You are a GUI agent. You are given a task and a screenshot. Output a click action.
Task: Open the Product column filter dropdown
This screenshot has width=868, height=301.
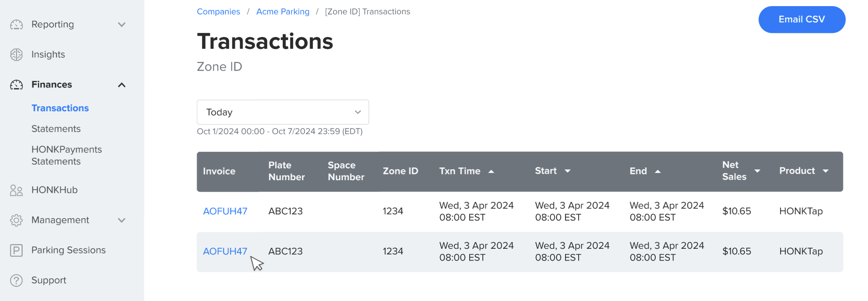pyautogui.click(x=826, y=171)
